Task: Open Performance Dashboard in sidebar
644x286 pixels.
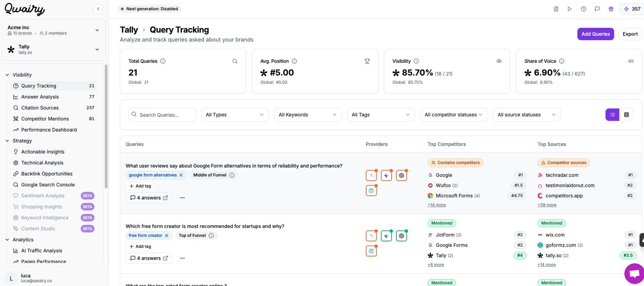Action: coord(54,130)
